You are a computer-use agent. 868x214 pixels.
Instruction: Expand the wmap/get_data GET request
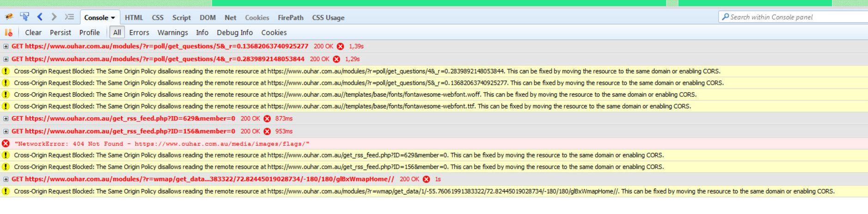click(6, 179)
